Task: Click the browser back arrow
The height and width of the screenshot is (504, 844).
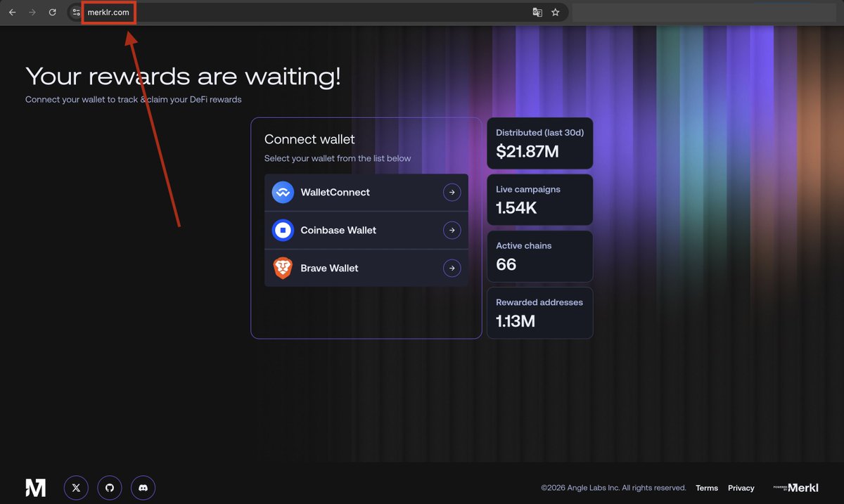Action: coord(12,13)
